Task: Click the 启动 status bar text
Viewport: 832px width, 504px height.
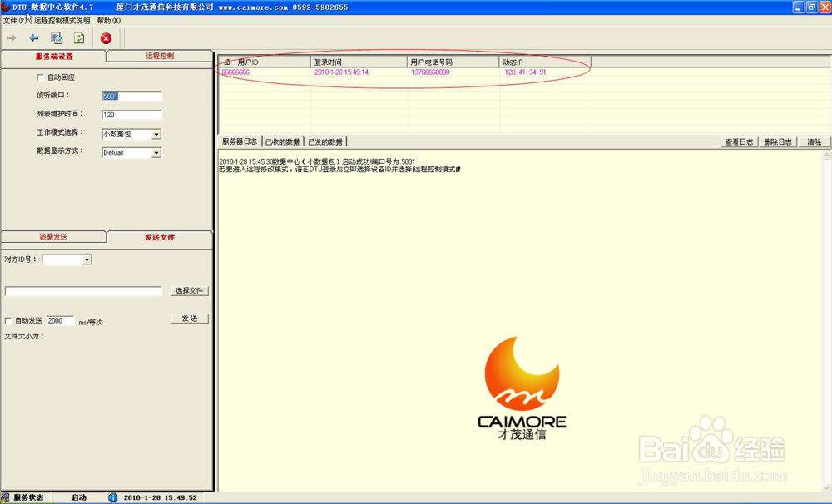Action: point(79,497)
